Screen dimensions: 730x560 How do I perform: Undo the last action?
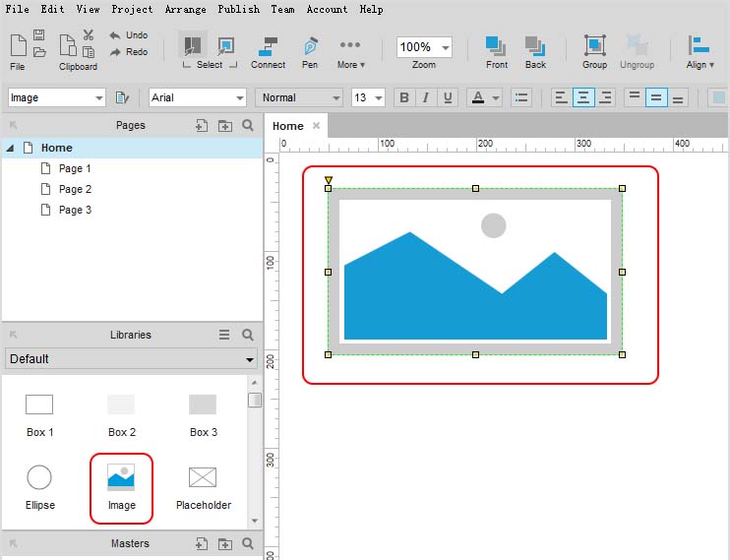tap(129, 35)
